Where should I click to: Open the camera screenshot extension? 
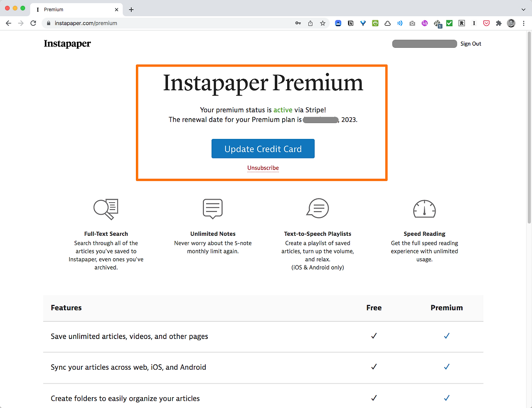tap(412, 23)
